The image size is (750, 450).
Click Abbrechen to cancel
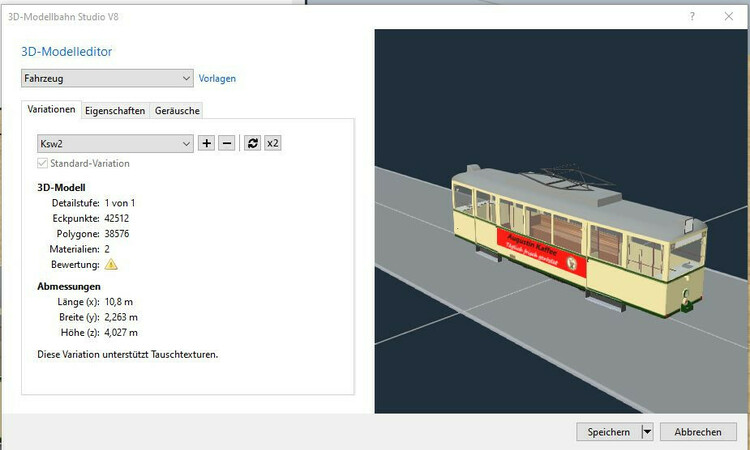[698, 432]
